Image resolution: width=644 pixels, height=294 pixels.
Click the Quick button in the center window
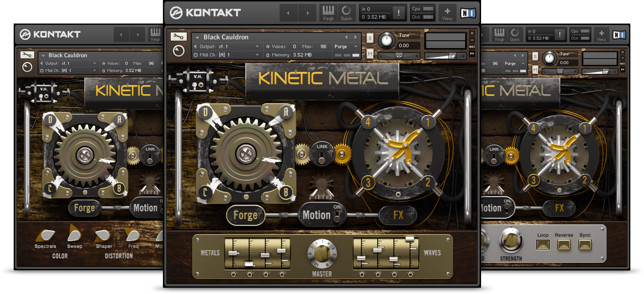pos(346,13)
